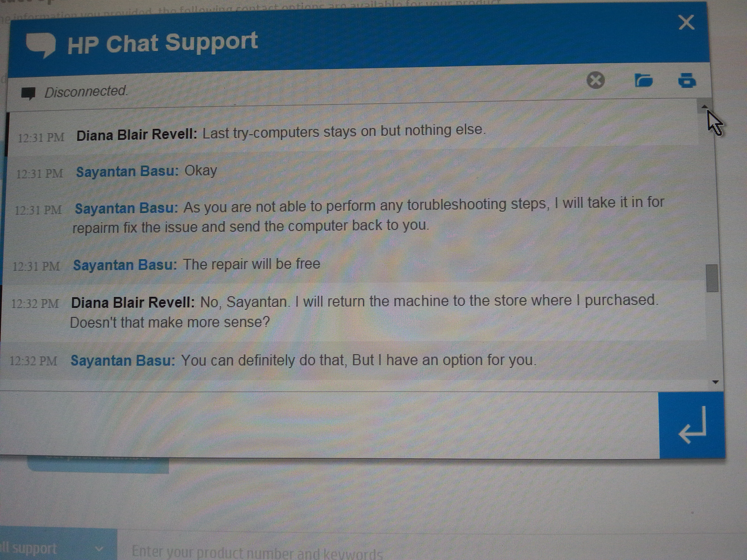This screenshot has height=560, width=747.
Task: Open the save transcript folder icon
Action: pos(644,80)
